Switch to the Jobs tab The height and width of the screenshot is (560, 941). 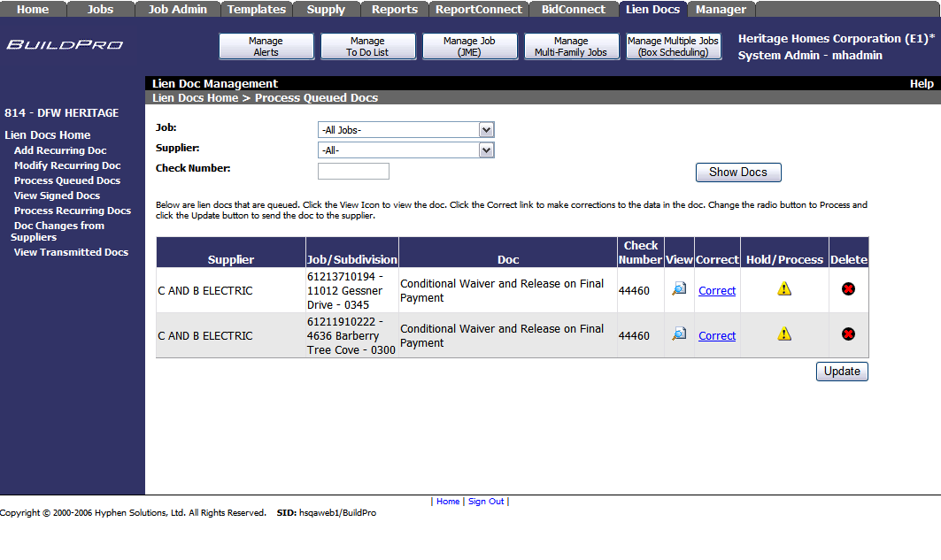(x=100, y=9)
